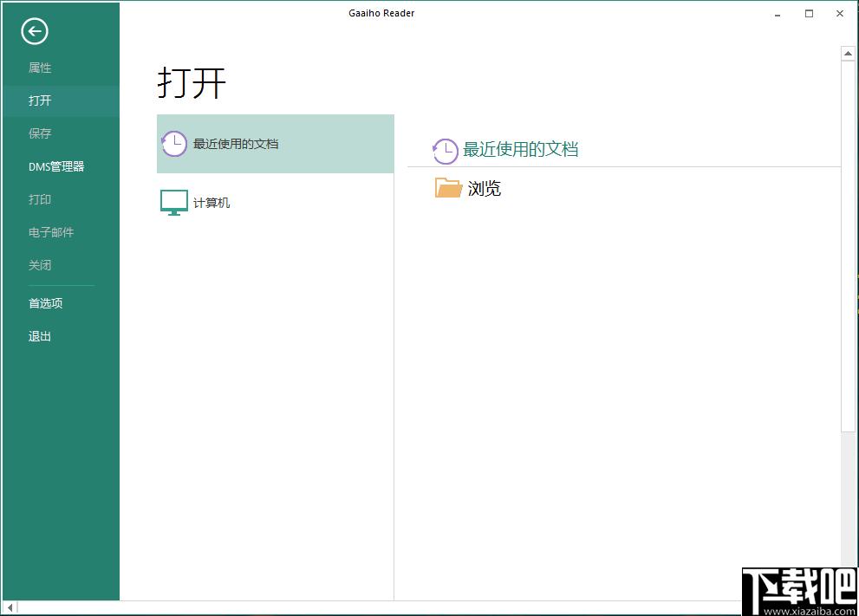Select 打印 in the sidebar menu
This screenshot has height=616, width=859.
[x=40, y=199]
